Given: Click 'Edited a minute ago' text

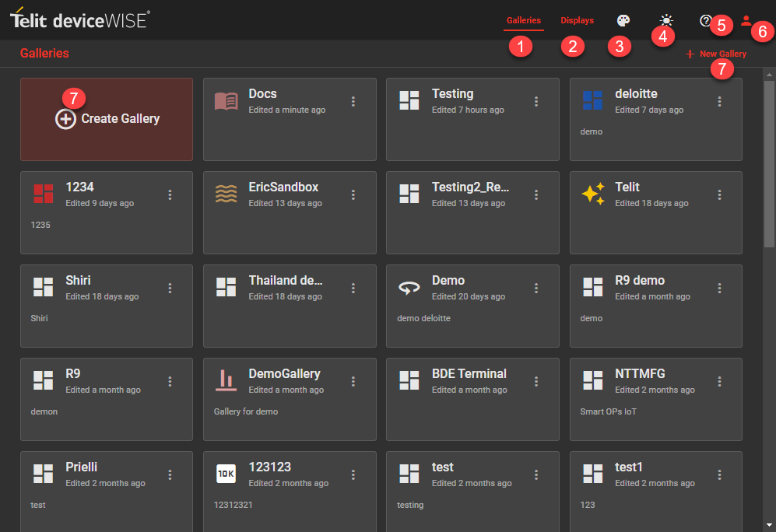Looking at the screenshot, I should (287, 110).
